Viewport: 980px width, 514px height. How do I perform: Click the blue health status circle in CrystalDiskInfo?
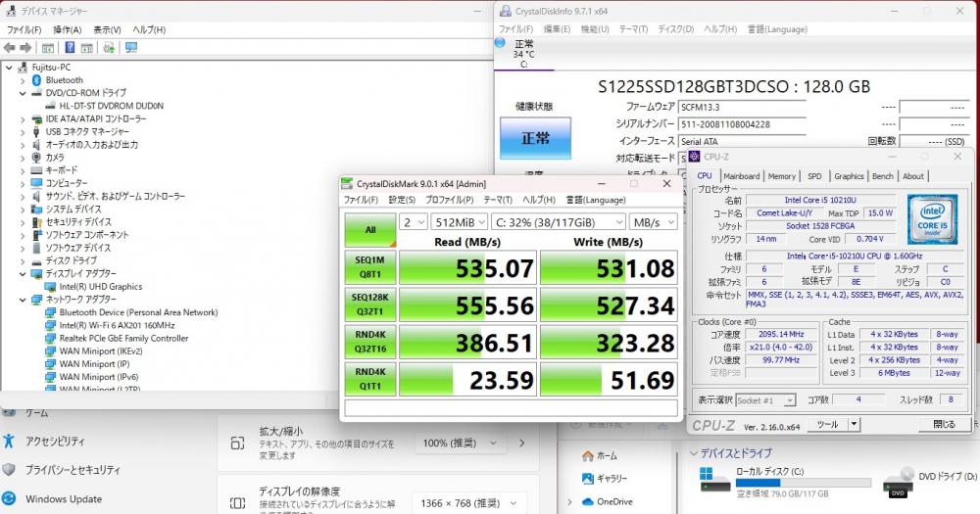point(500,42)
